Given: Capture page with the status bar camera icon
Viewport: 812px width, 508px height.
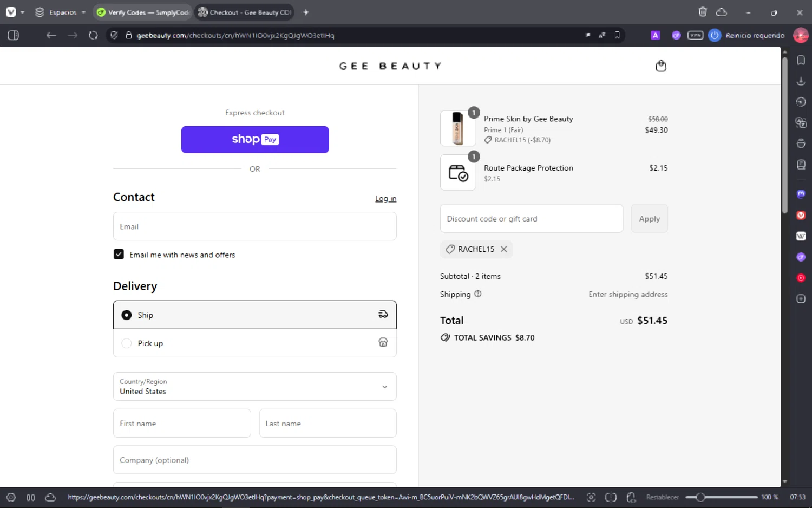Looking at the screenshot, I should 591,497.
